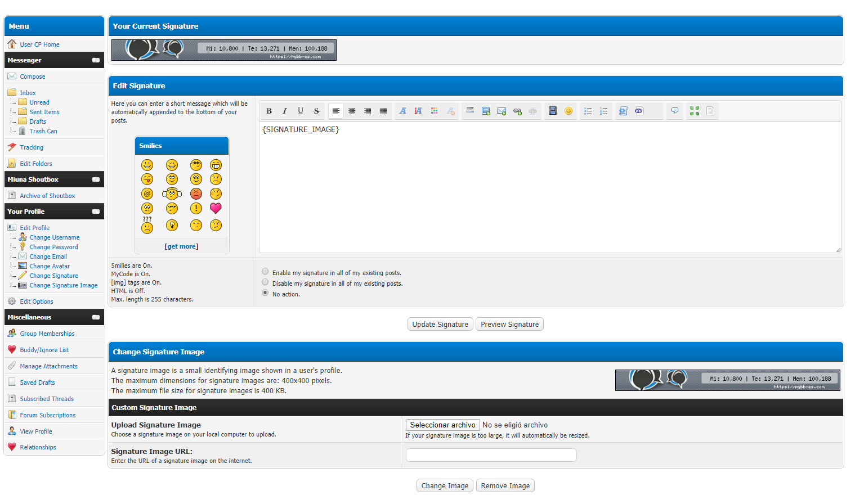Toggle bold formatting in signature editor
Viewport: 855px width, 504px height.
(269, 111)
